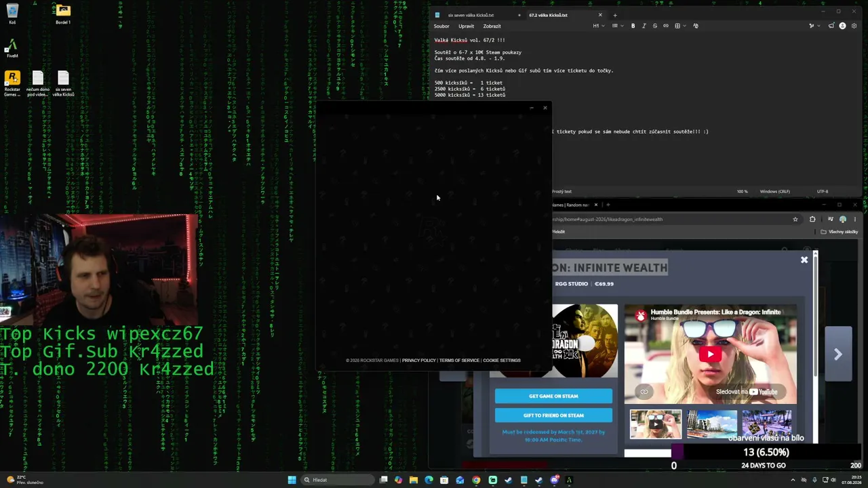Select the city skyline screenshot thumbnail
This screenshot has width=868, height=488.
pos(711,424)
